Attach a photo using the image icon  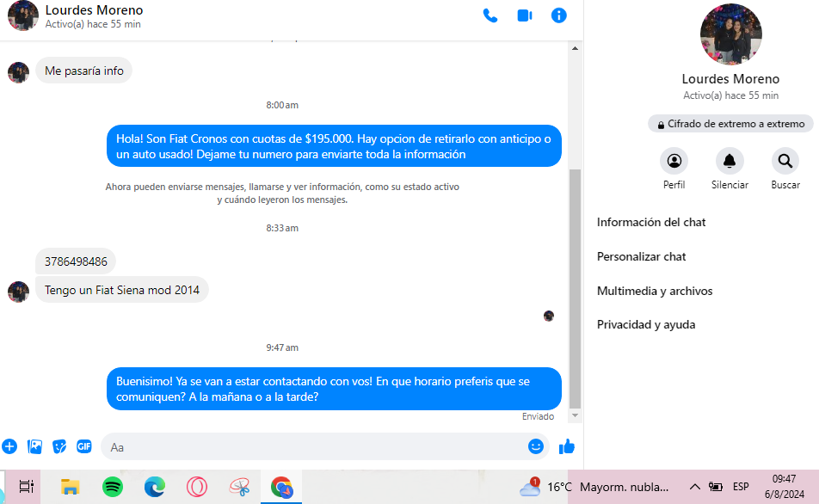coord(34,446)
